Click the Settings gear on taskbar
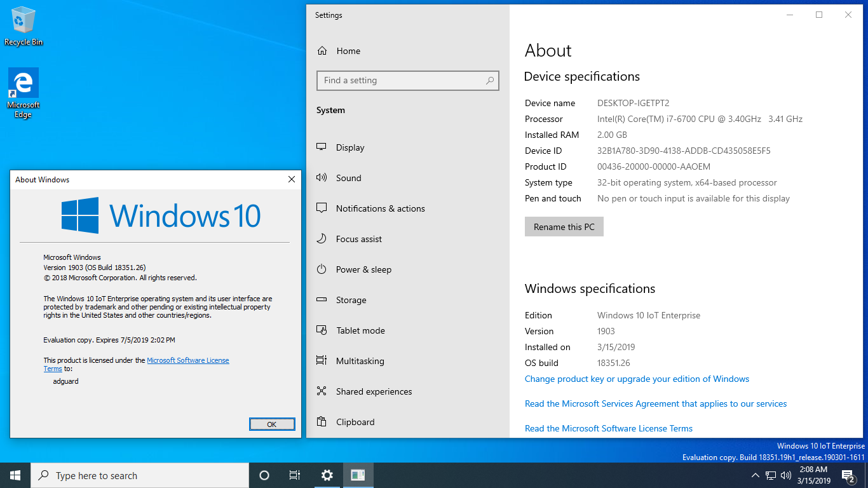868x488 pixels. click(327, 475)
